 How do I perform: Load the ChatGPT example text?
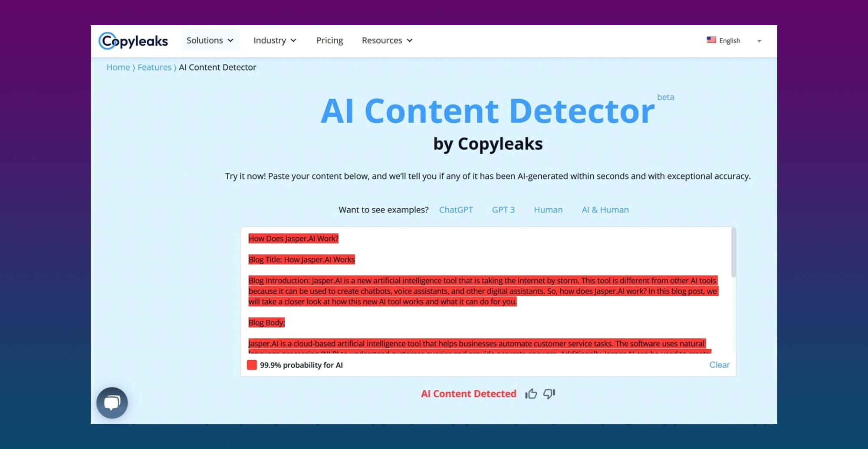(x=456, y=210)
